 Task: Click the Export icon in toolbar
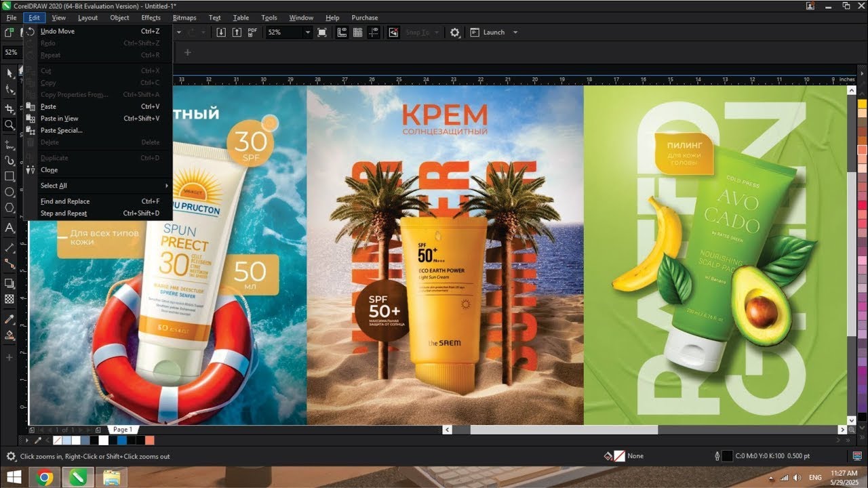click(237, 32)
